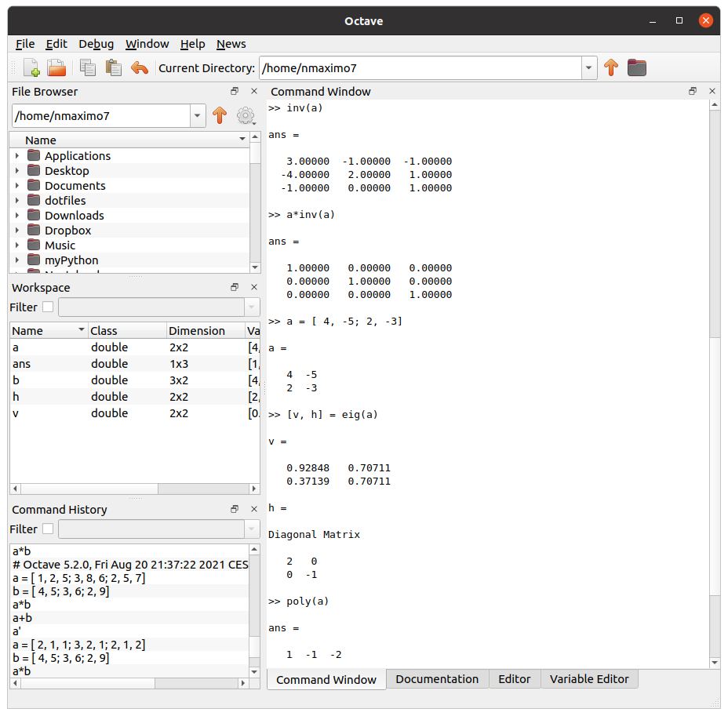Switch to the Documentation tab
Image resolution: width=728 pixels, height=716 pixels.
tap(437, 679)
